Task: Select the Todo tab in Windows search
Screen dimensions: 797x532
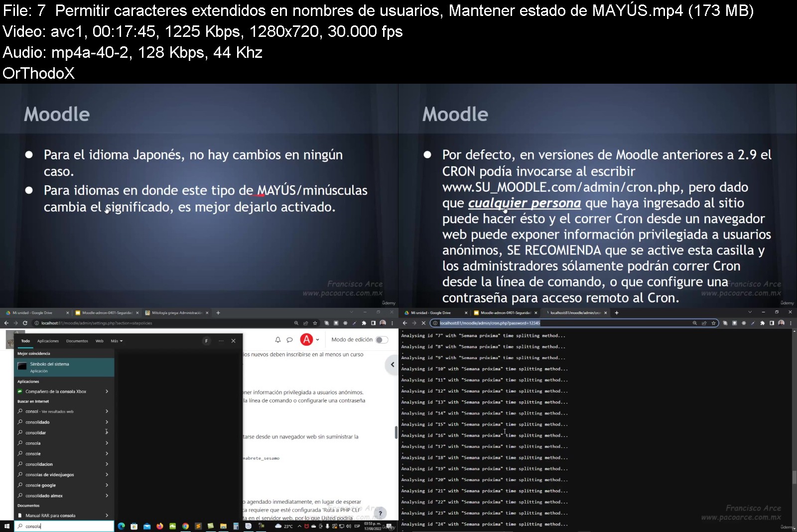Action: point(25,341)
